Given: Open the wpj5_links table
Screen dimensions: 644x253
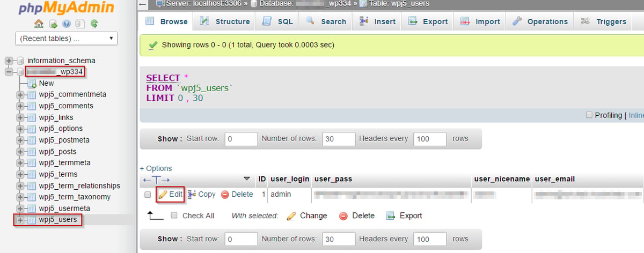Looking at the screenshot, I should click(56, 117).
